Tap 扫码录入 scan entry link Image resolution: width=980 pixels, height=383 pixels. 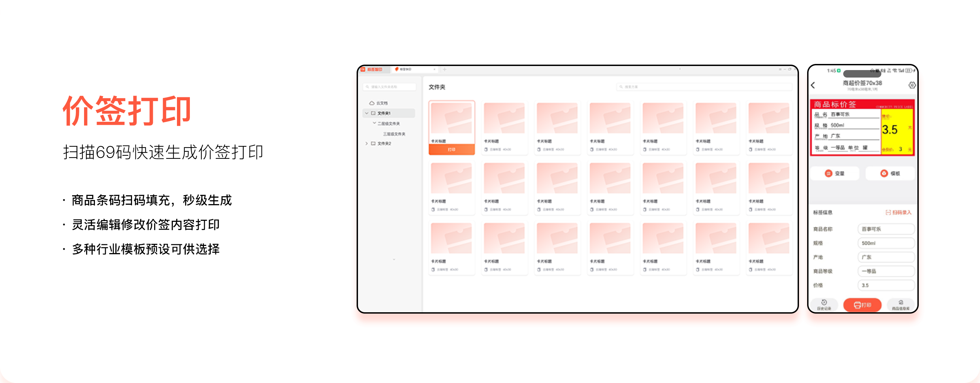(x=898, y=212)
